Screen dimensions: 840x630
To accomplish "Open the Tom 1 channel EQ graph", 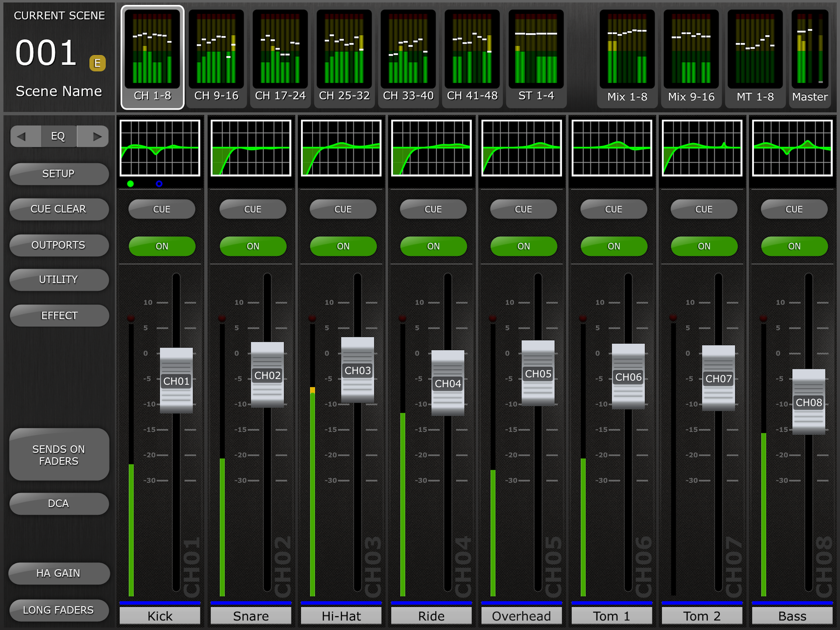I will coord(612,148).
